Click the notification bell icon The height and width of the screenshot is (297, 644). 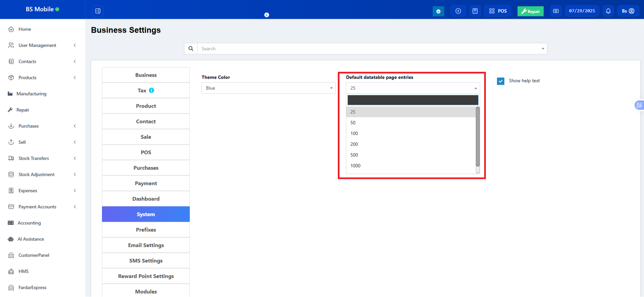pos(608,11)
